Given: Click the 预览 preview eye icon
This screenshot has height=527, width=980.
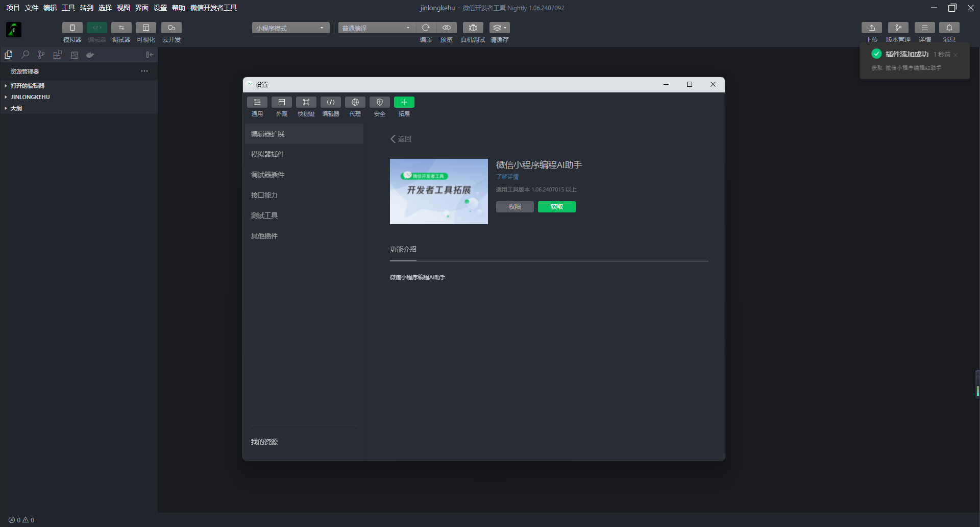Looking at the screenshot, I should (447, 28).
